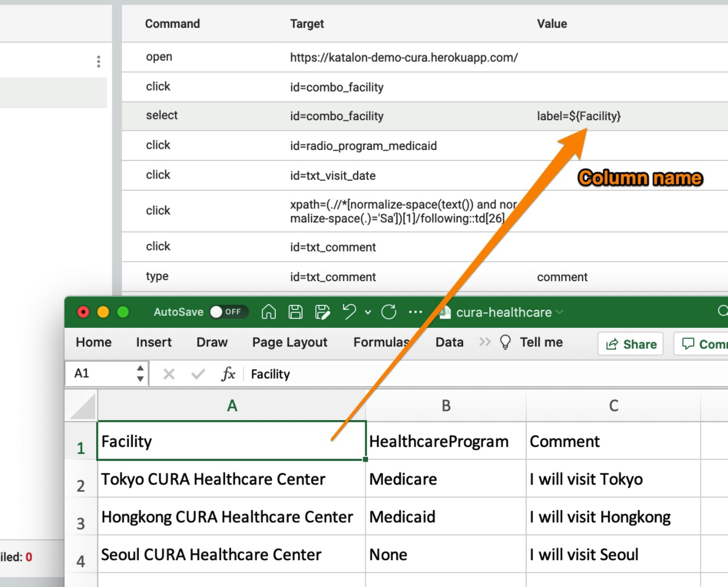728x587 pixels.
Task: Click the Excel workbook icon next to cura-healthcare
Action: [445, 312]
